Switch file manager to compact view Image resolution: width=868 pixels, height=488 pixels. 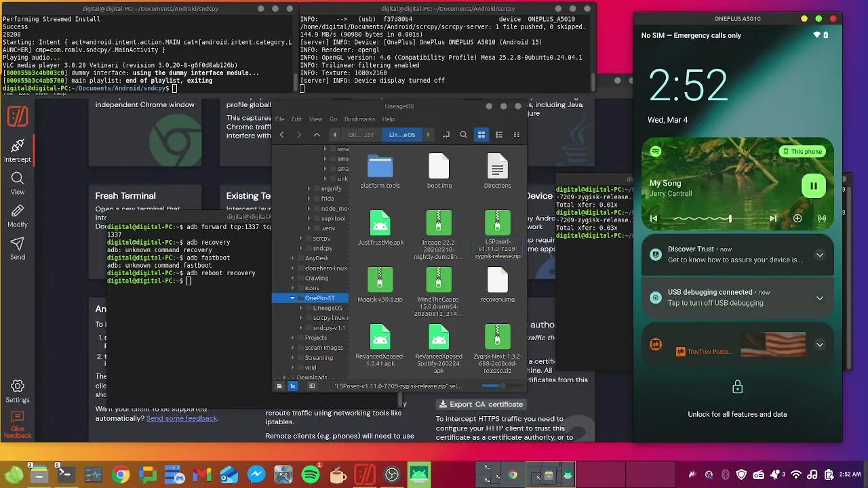pos(517,135)
